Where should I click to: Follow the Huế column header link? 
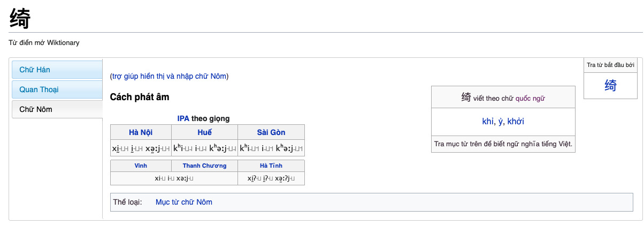pos(204,132)
